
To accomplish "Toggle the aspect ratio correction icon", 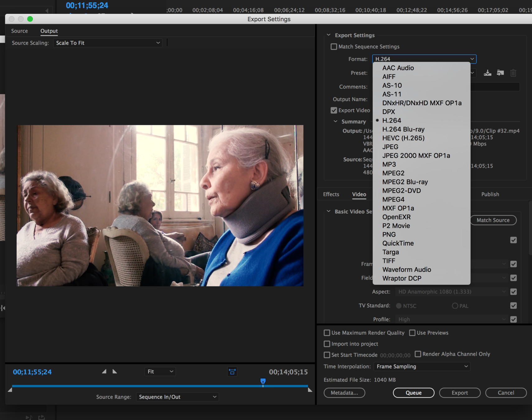I will [232, 372].
